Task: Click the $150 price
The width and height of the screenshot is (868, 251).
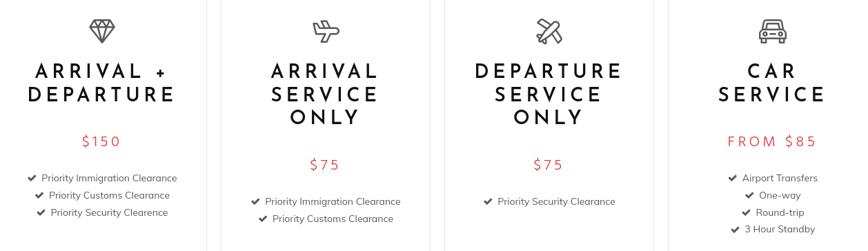Action: (x=102, y=142)
